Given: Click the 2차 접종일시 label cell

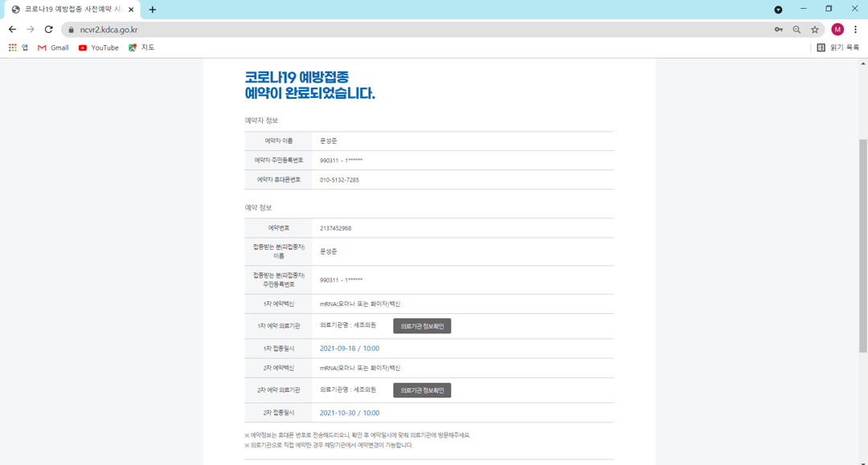Looking at the screenshot, I should coord(278,413).
